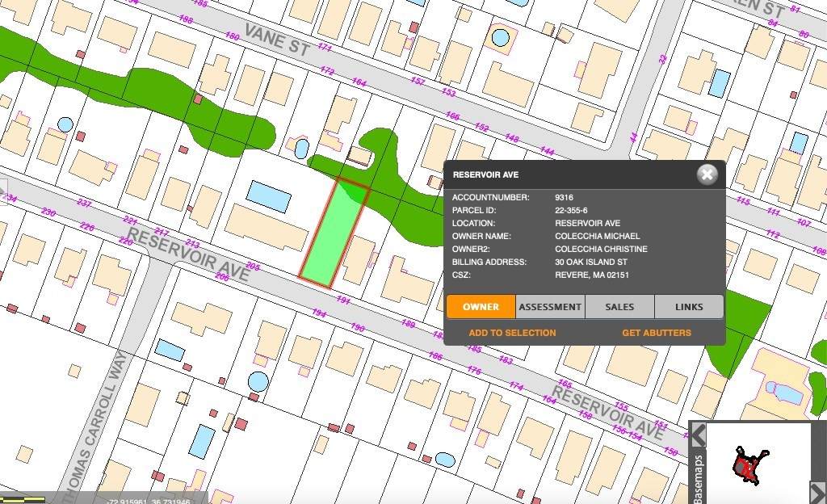This screenshot has height=504, width=827.
Task: Click the blue rectangular pool left of selected parcel
Action: [268, 196]
